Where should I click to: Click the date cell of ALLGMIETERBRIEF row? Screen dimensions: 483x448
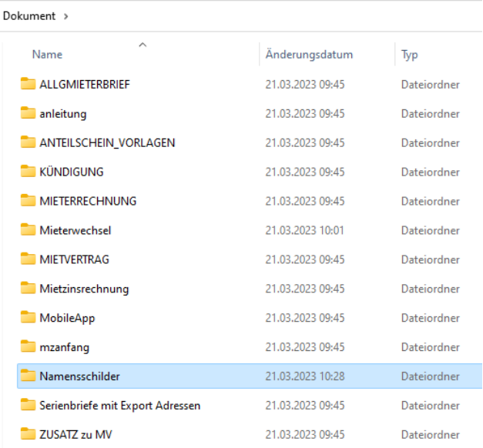[x=305, y=85]
